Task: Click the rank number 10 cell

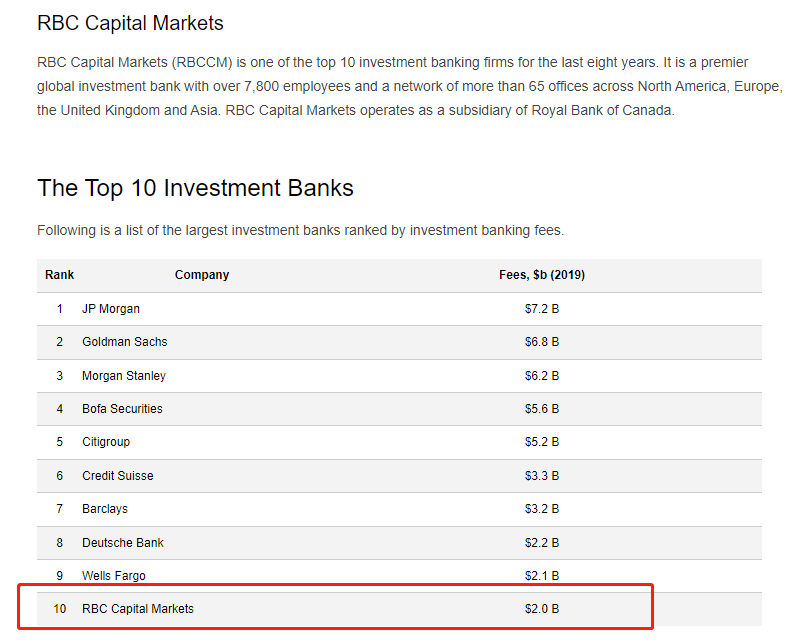Action: pyautogui.click(x=60, y=609)
